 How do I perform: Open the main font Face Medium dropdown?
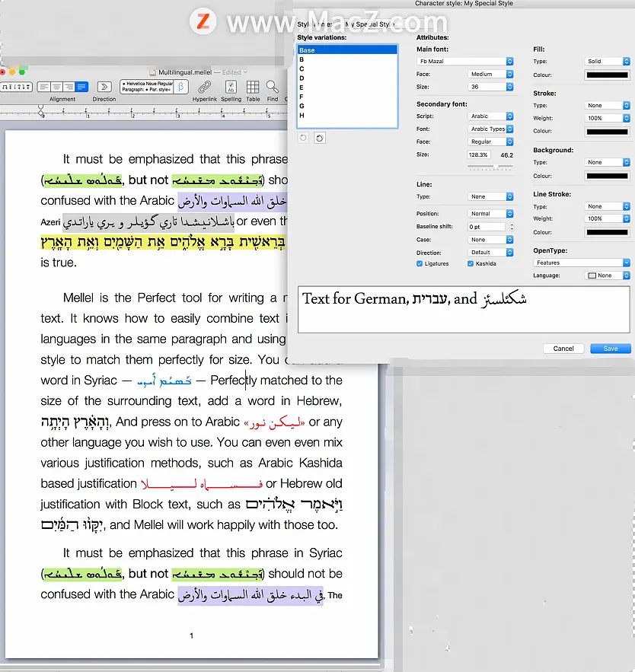pos(490,74)
